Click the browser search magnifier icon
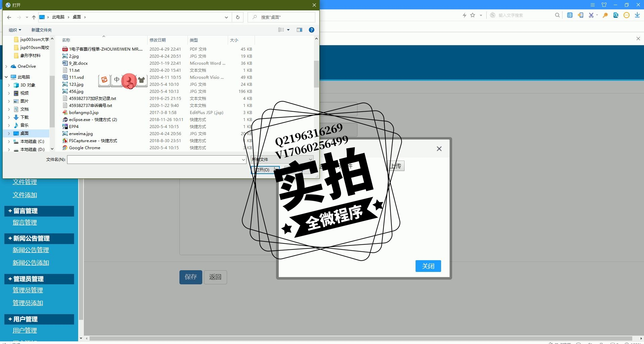Viewport: 644px width, 344px height. coord(557,15)
